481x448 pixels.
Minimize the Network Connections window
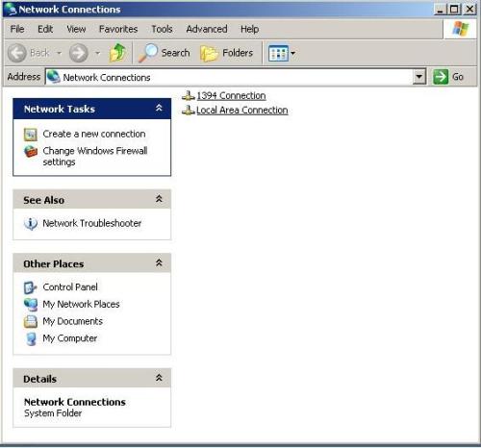tap(440, 9)
